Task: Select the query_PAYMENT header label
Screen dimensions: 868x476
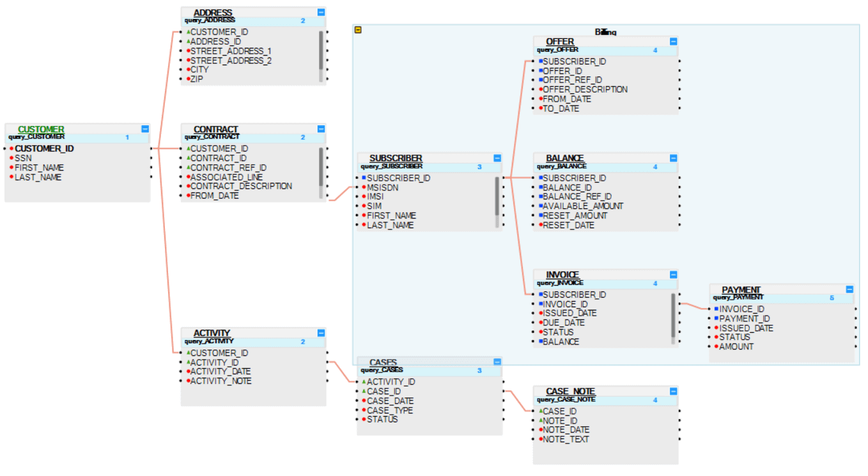Action: (738, 297)
